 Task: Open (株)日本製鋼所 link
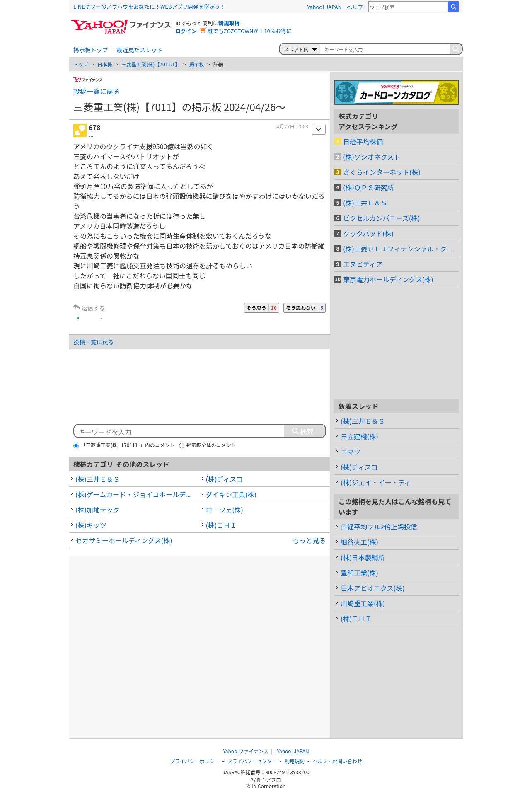tap(363, 558)
